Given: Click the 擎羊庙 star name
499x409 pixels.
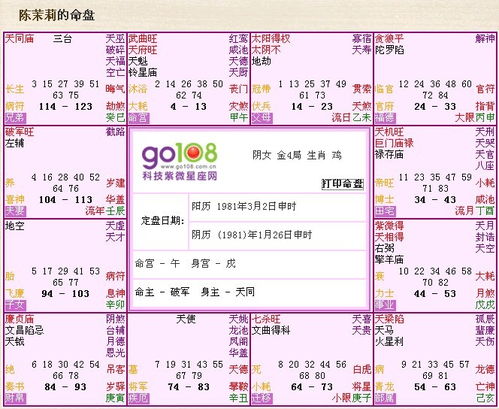Looking at the screenshot, I should 389,259.
